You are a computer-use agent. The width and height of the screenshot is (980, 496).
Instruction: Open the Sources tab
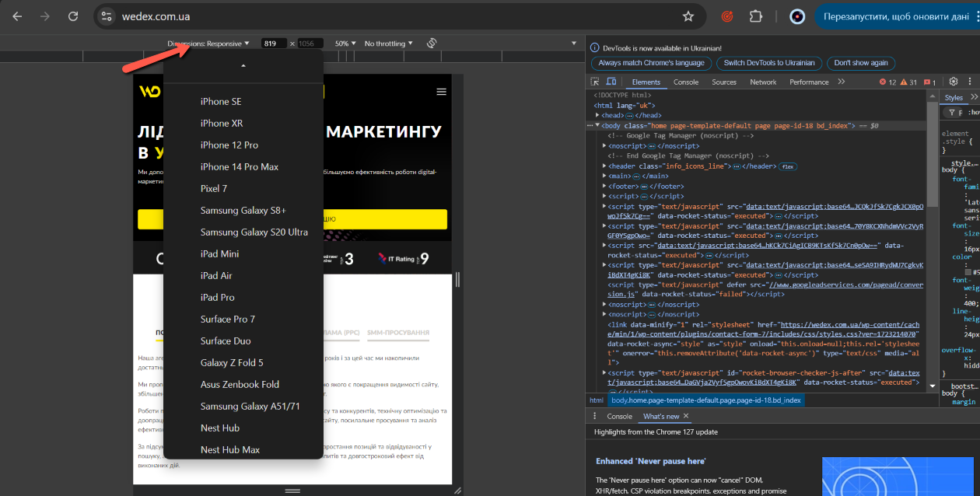point(723,82)
